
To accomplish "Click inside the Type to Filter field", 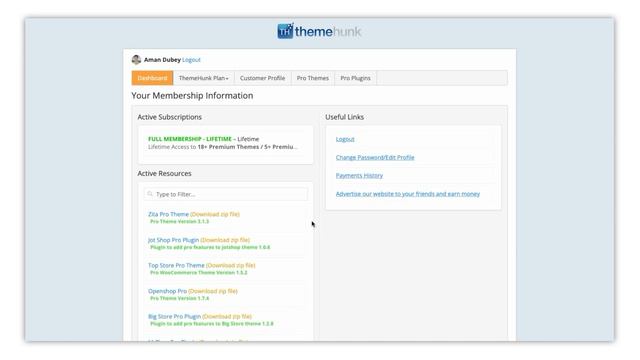I will pos(226,194).
